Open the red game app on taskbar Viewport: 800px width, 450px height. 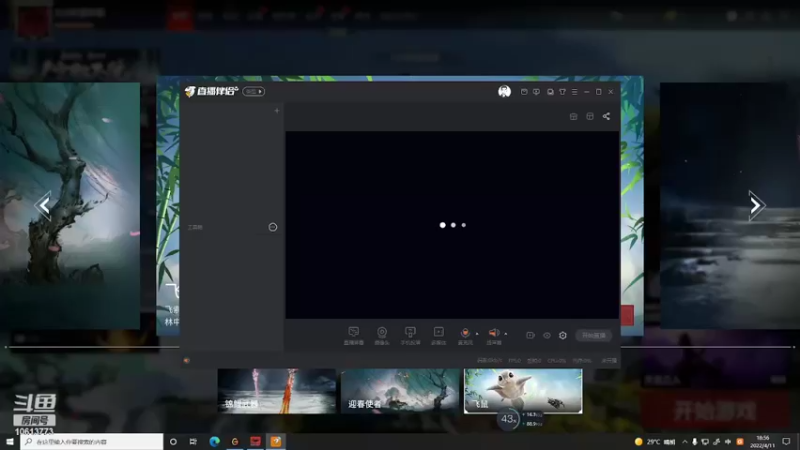click(256, 441)
